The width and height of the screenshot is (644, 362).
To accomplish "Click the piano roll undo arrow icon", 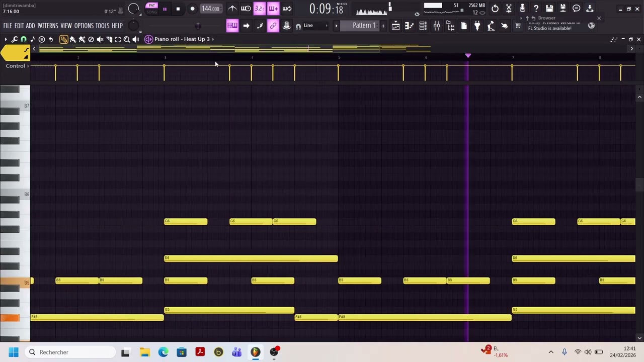I will (51, 39).
